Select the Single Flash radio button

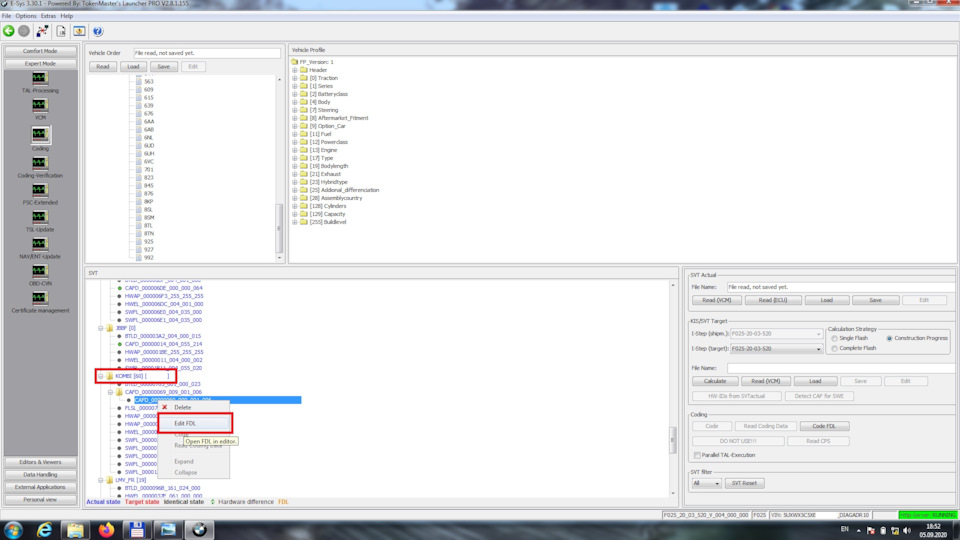(834, 339)
